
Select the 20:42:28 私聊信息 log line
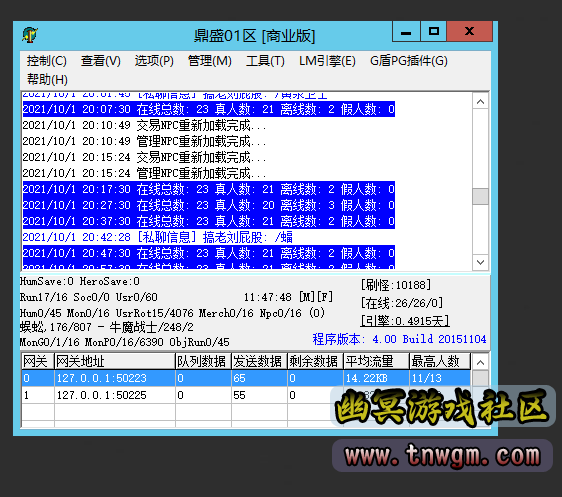[x=158, y=237]
